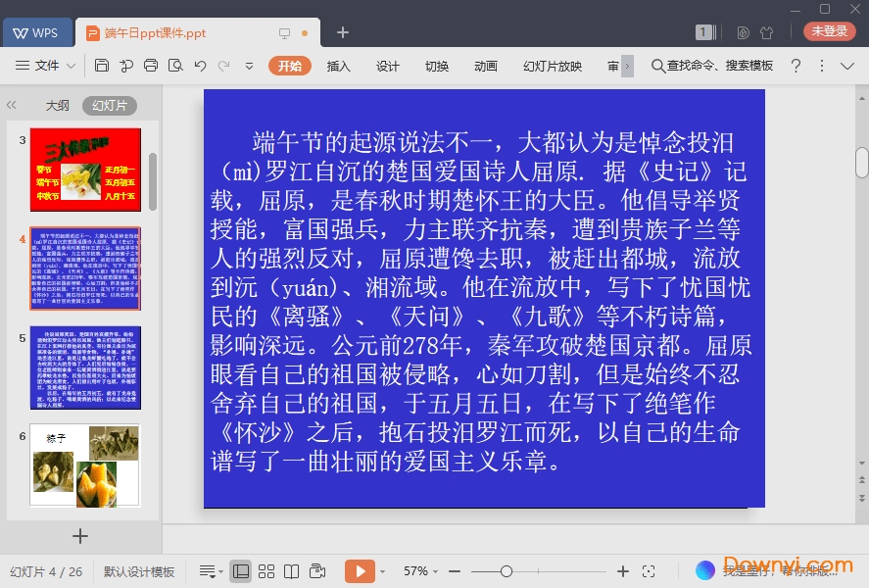Click the 未登录 login button

point(829,31)
